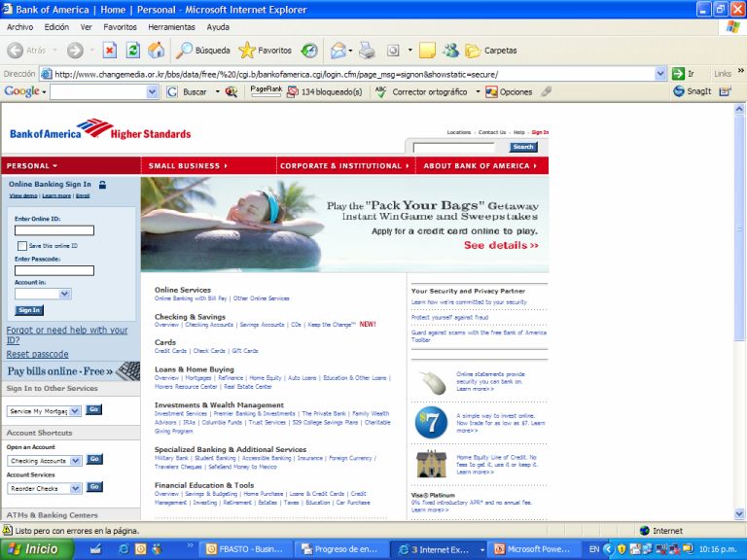Go to the Home page icon
This screenshot has width=747, height=560.
click(156, 50)
